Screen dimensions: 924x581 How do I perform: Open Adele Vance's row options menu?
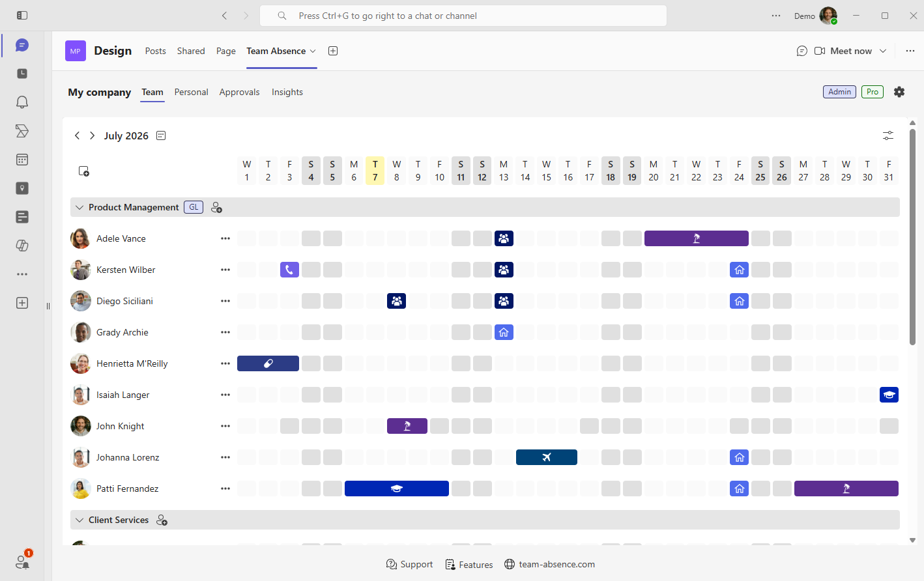[x=225, y=238]
